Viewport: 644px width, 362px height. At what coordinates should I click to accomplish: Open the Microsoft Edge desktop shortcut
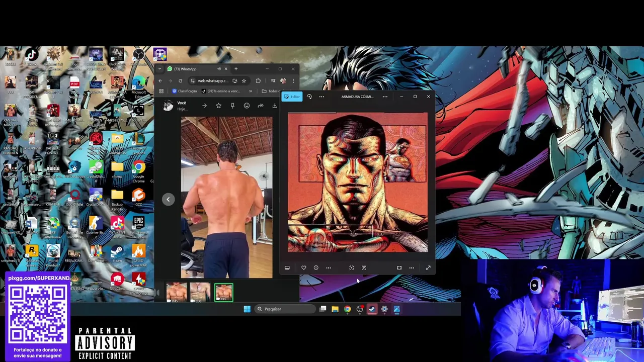138,85
